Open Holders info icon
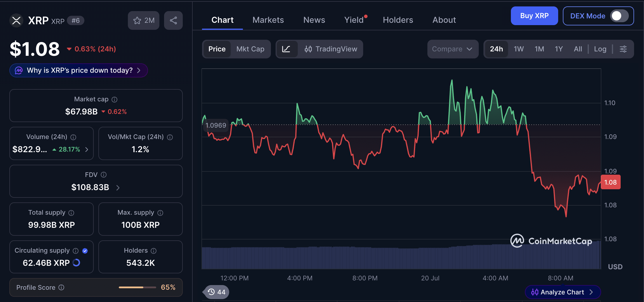This screenshot has height=302, width=644. 154,251
